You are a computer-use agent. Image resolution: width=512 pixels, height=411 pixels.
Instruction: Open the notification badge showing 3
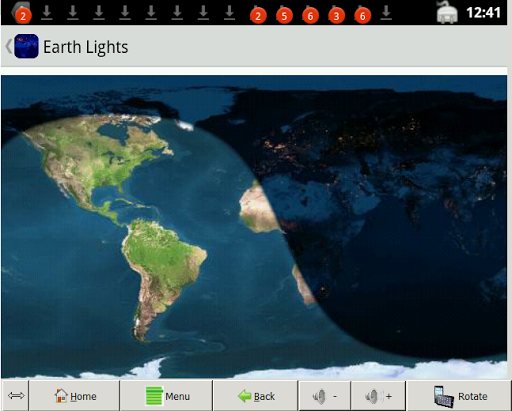(336, 16)
